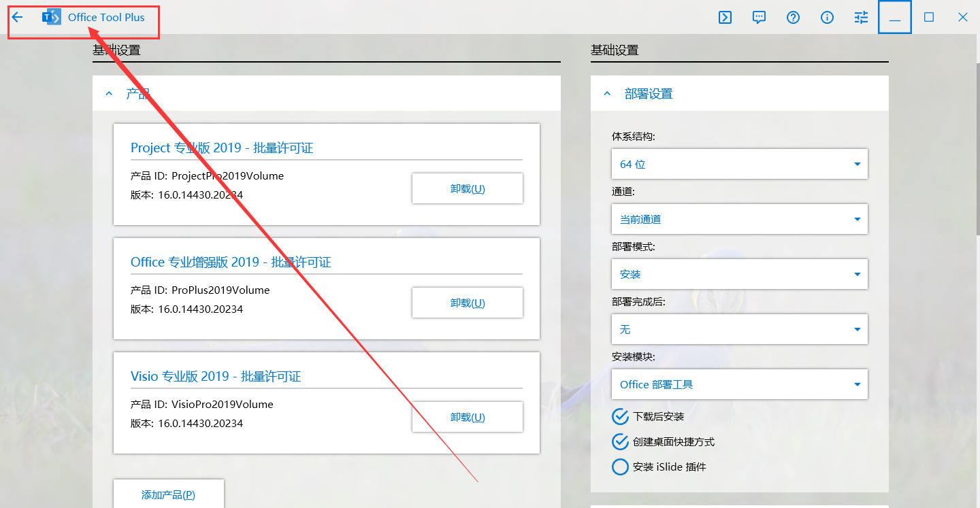The height and width of the screenshot is (508, 980).
Task: Click Project 专业版 2019 - 批量许可证 title
Action: [x=222, y=148]
